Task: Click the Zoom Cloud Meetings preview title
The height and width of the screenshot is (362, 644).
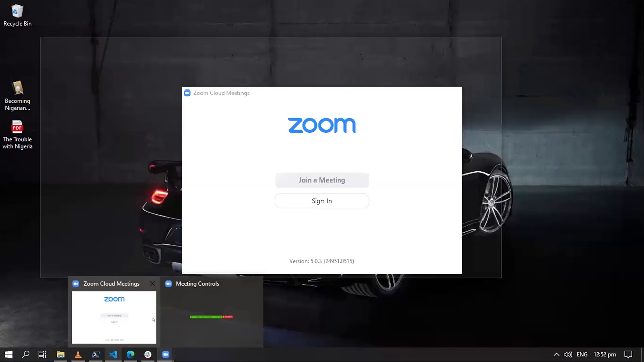Action: (111, 284)
